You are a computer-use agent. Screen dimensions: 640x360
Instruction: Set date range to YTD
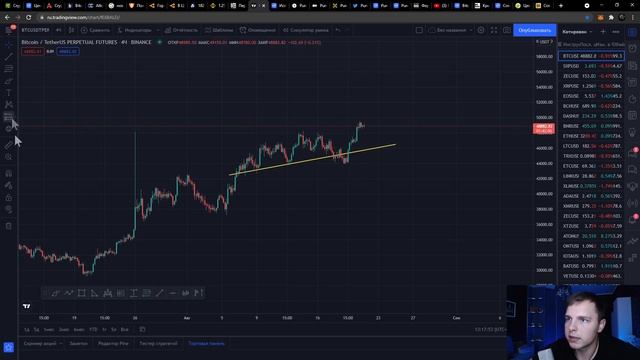pos(93,329)
